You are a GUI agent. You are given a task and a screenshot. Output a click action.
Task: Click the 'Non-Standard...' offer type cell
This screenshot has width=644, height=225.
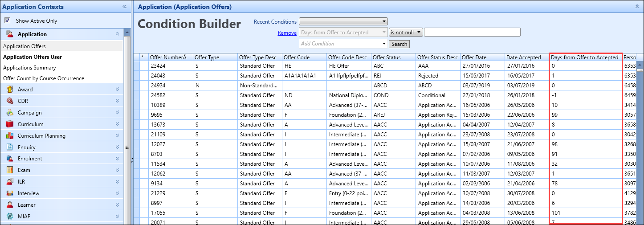pyautogui.click(x=260, y=85)
